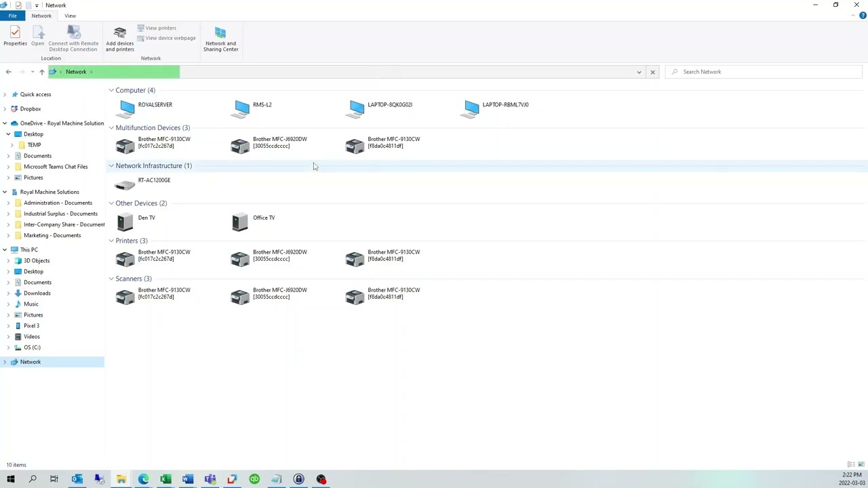Image resolution: width=868 pixels, height=488 pixels.
Task: Select the Den TV device
Action: coord(136,221)
